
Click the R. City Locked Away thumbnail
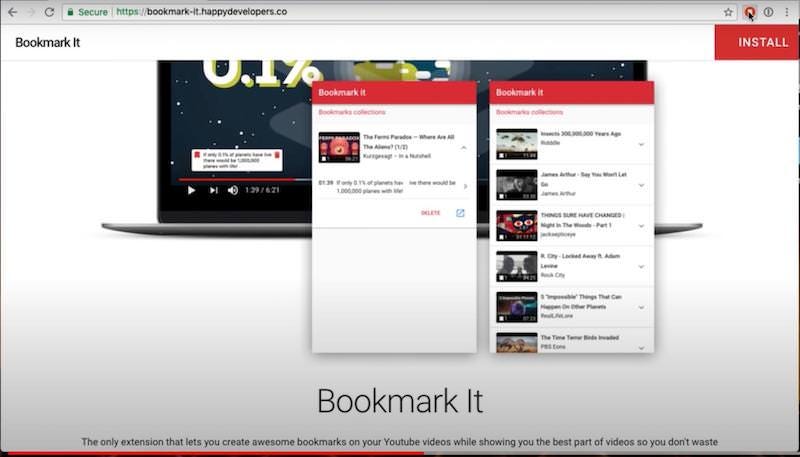tap(517, 266)
